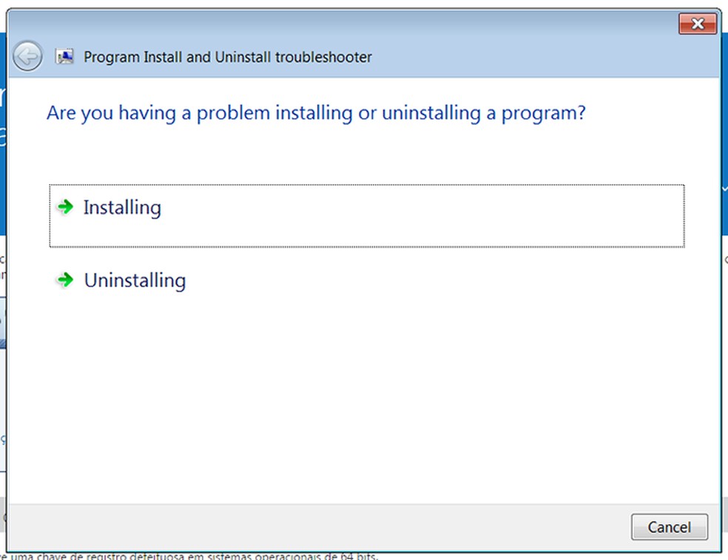Choose the Uninstalling option text
728x560 pixels.
click(x=135, y=280)
